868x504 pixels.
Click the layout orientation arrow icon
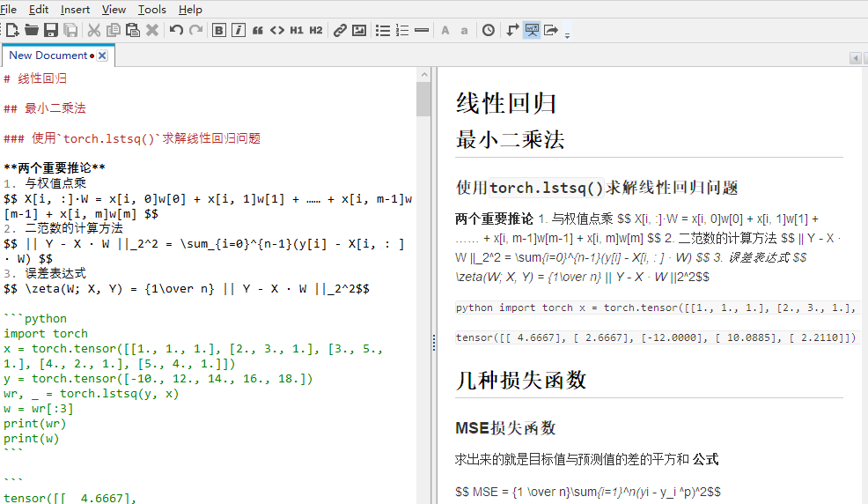pyautogui.click(x=512, y=30)
